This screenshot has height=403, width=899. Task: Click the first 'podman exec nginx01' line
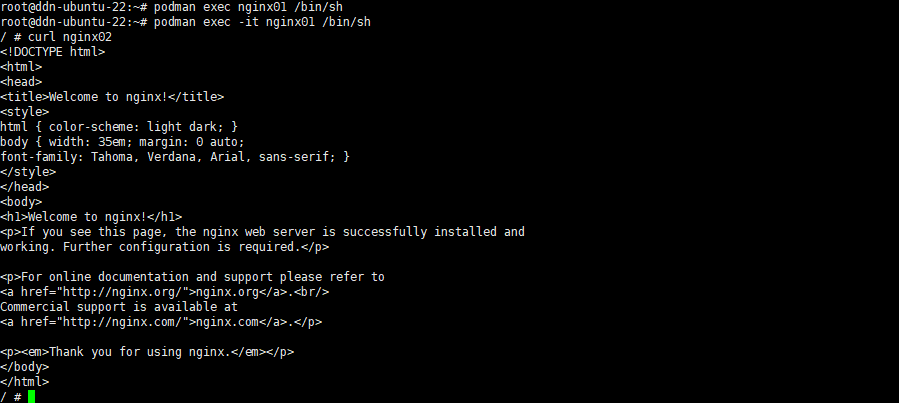point(171,7)
